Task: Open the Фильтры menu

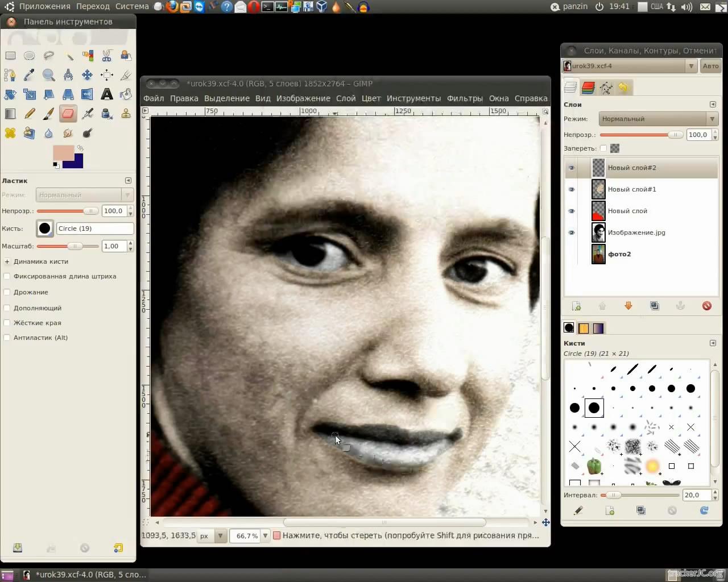Action: [x=464, y=98]
